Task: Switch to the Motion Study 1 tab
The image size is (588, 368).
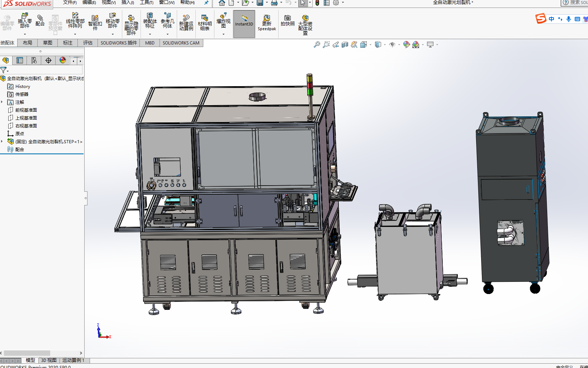Action: coord(73,360)
